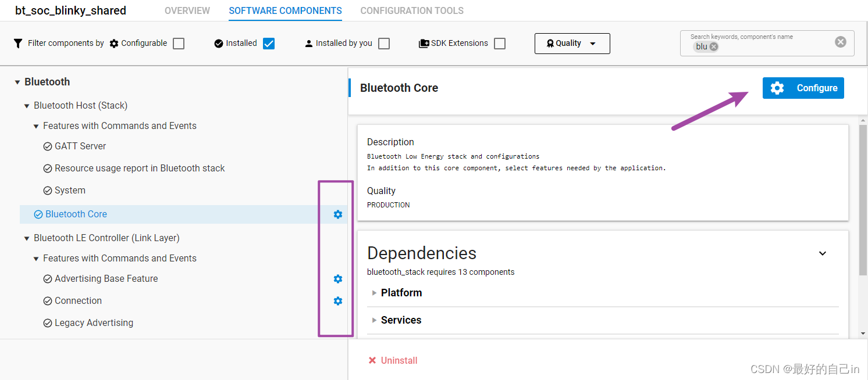This screenshot has width=868, height=380.
Task: Click the funnel filter icon
Action: (x=18, y=44)
